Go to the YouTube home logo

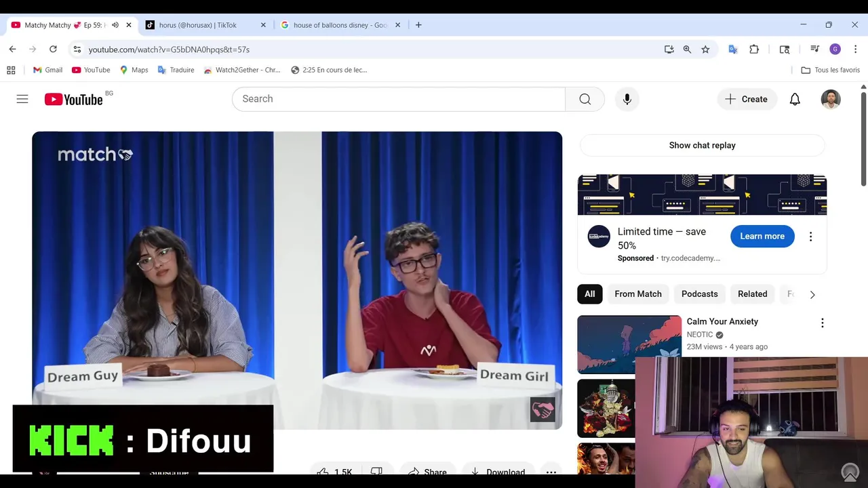[74, 100]
